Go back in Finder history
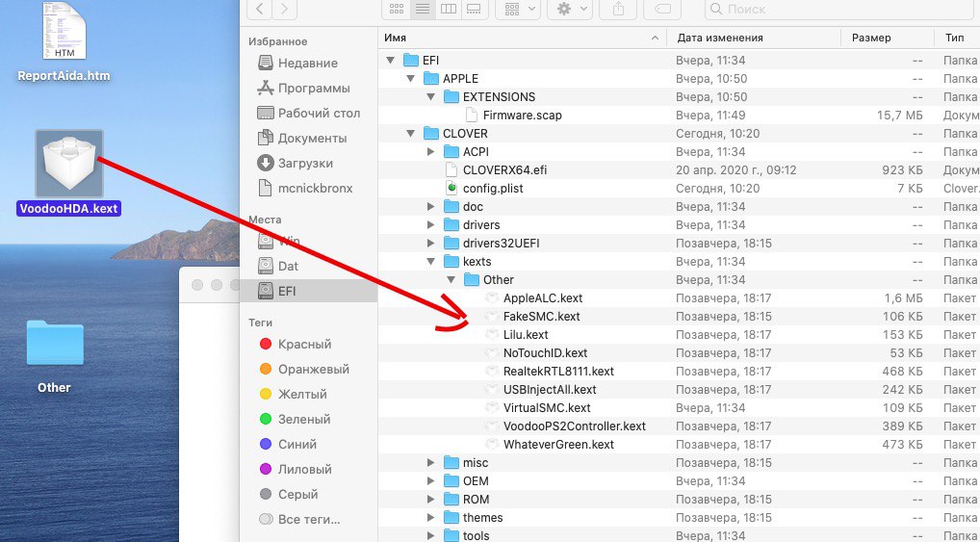Viewport: 980px width, 542px height. pyautogui.click(x=261, y=9)
